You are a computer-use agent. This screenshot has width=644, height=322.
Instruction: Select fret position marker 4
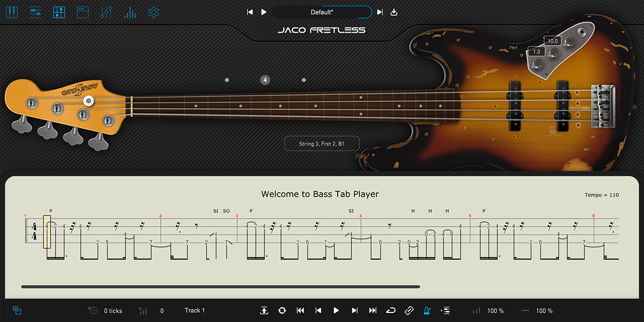265,79
